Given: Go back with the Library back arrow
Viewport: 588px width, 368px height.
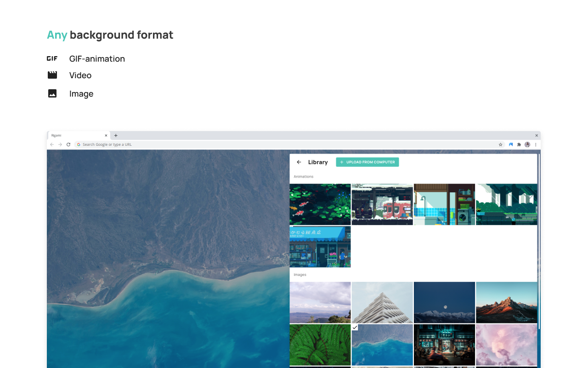Looking at the screenshot, I should [299, 162].
